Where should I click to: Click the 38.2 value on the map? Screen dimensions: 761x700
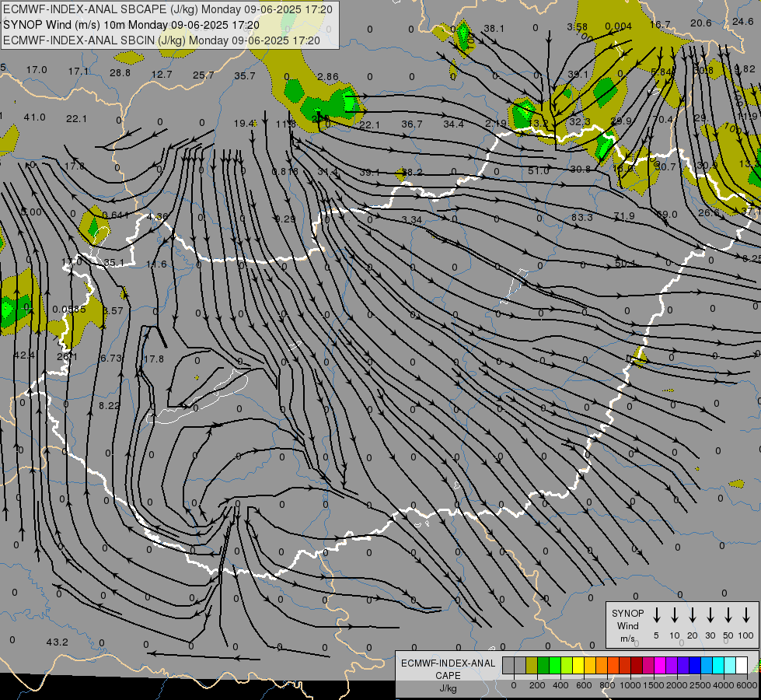[x=412, y=172]
